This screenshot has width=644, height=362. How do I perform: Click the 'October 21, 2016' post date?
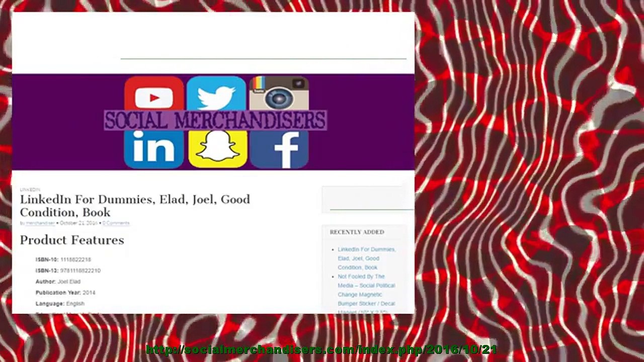[78, 223]
